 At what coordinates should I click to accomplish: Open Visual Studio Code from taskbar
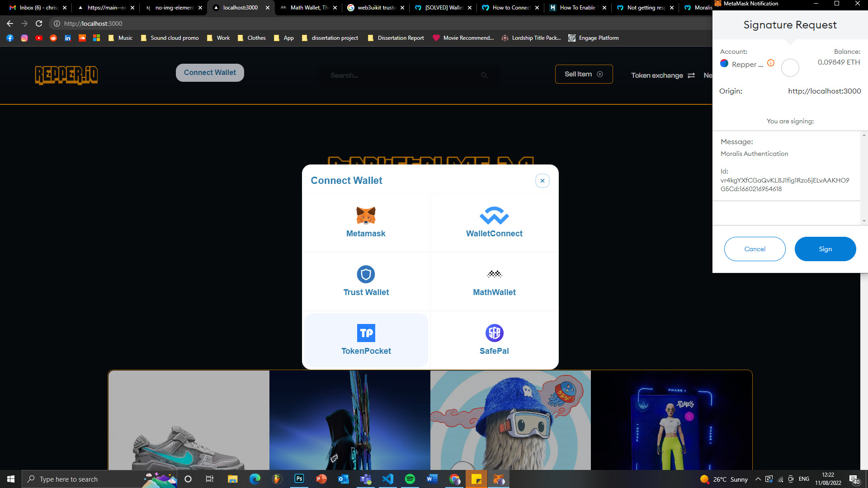coord(388,479)
